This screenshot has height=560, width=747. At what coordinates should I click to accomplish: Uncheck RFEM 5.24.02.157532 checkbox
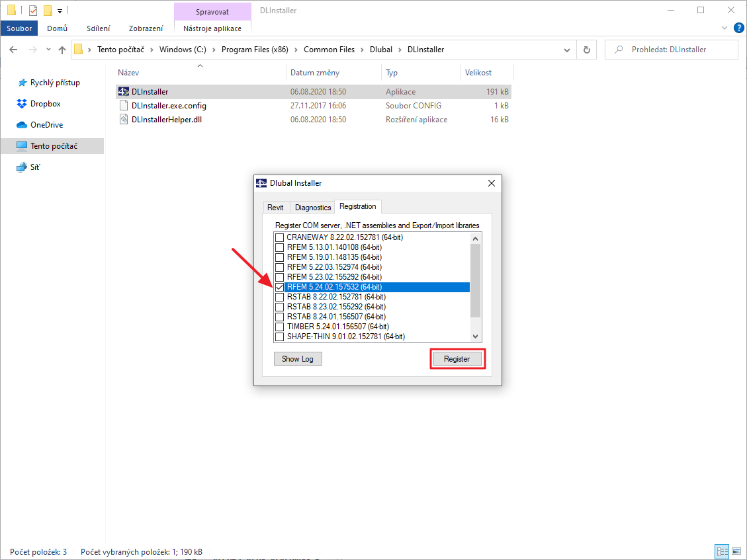point(280,287)
